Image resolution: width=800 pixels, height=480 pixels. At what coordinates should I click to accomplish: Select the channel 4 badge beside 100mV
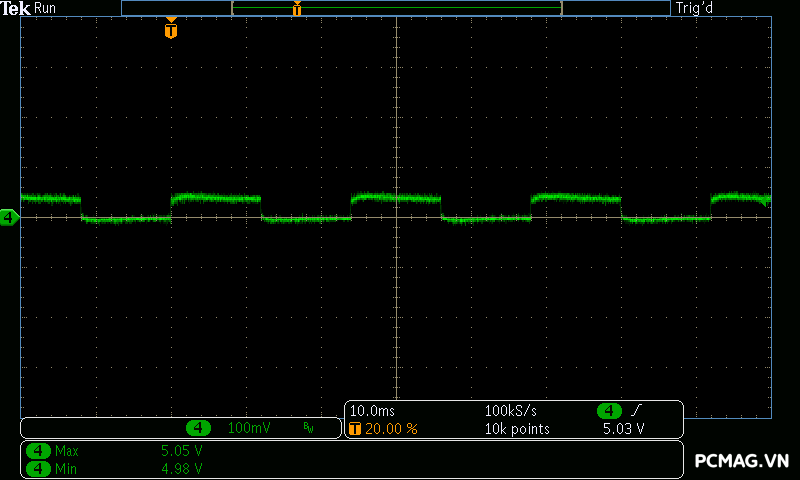click(x=199, y=428)
